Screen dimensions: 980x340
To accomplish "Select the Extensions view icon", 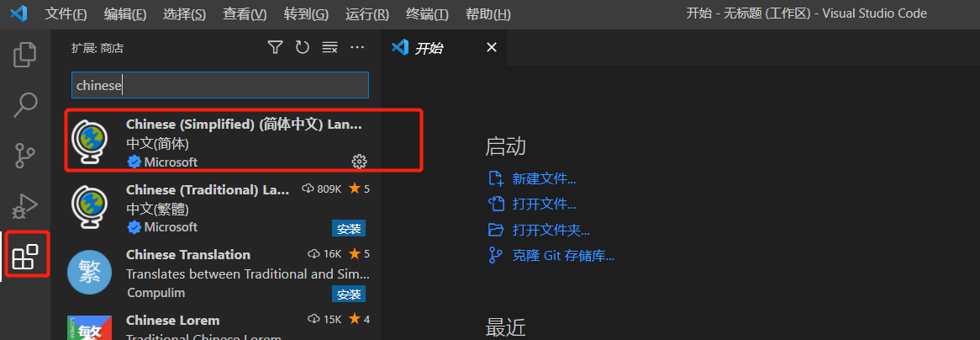I will [x=25, y=256].
